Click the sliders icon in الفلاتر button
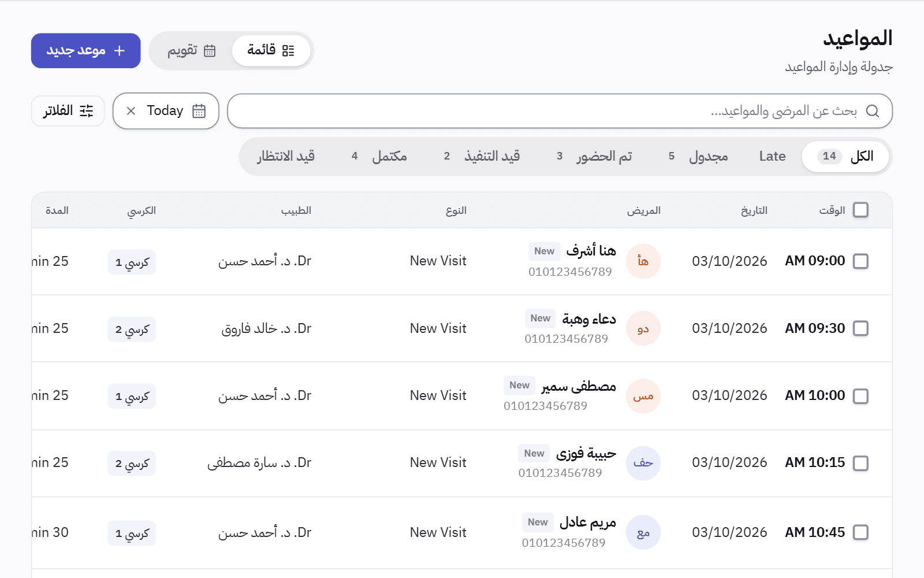924x578 pixels. pyautogui.click(x=87, y=111)
